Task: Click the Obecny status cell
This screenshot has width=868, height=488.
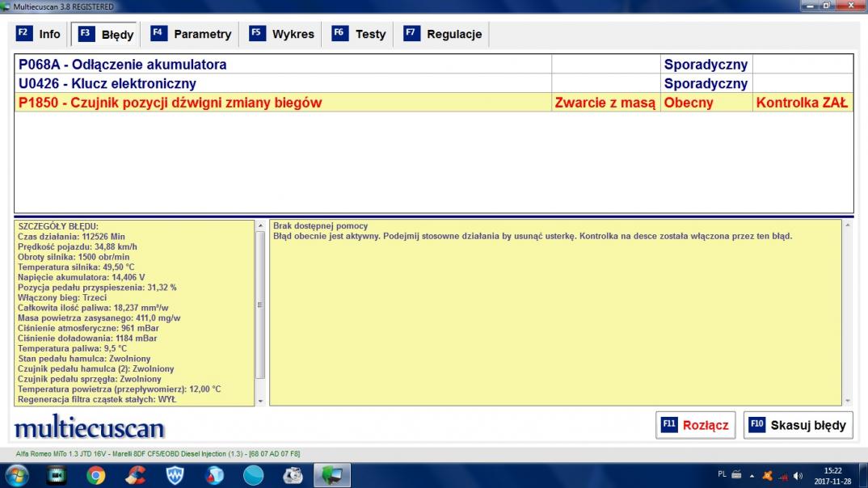Action: [706, 103]
